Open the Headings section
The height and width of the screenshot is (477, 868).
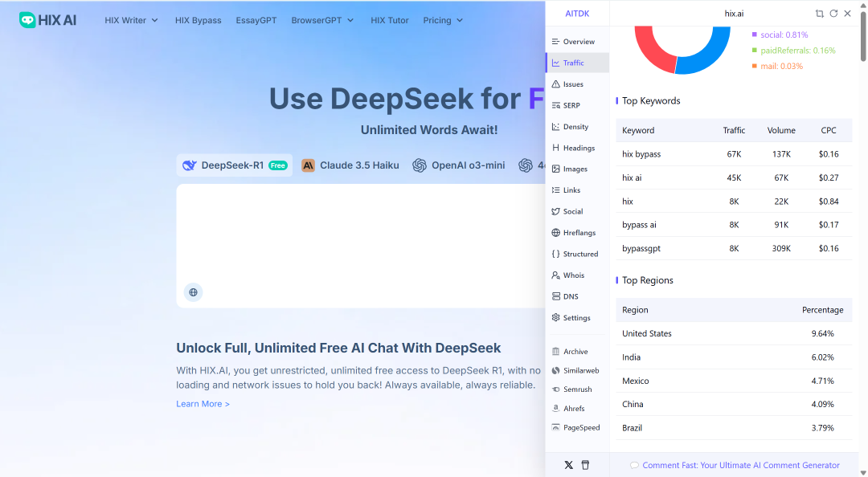[x=577, y=148]
